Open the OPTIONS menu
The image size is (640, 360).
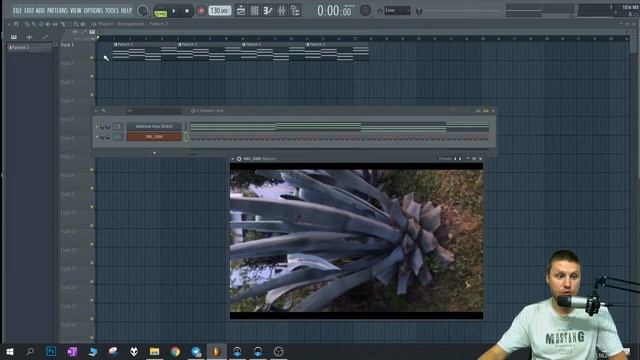pos(93,11)
